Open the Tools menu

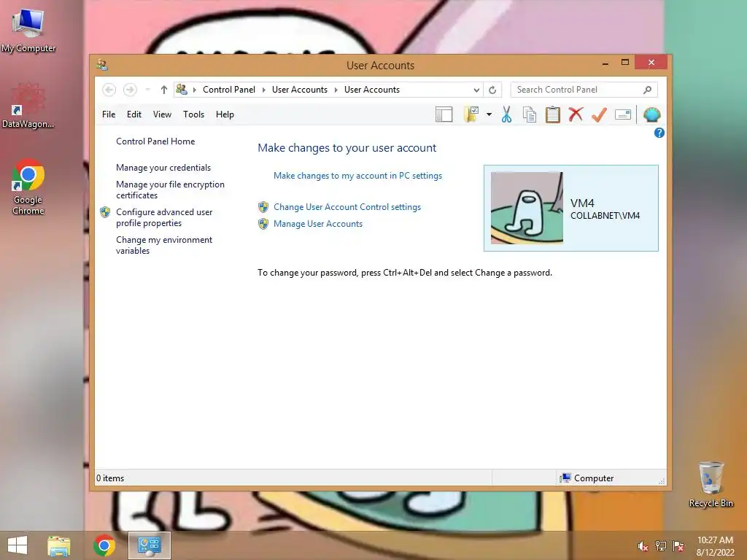[193, 114]
